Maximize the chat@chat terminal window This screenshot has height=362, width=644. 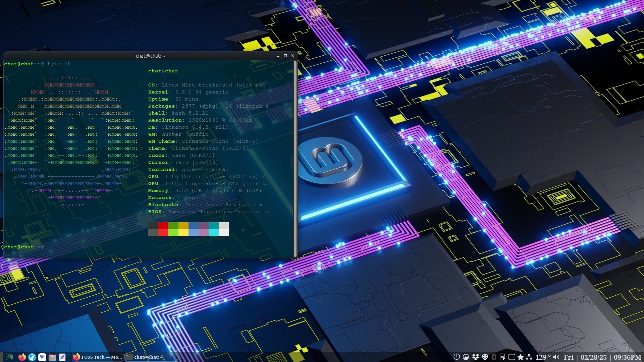(x=285, y=56)
